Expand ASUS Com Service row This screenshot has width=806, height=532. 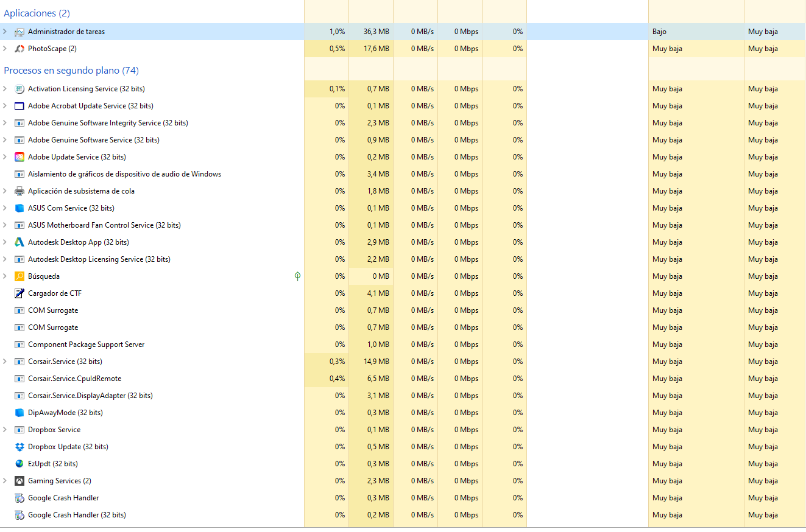(x=5, y=208)
